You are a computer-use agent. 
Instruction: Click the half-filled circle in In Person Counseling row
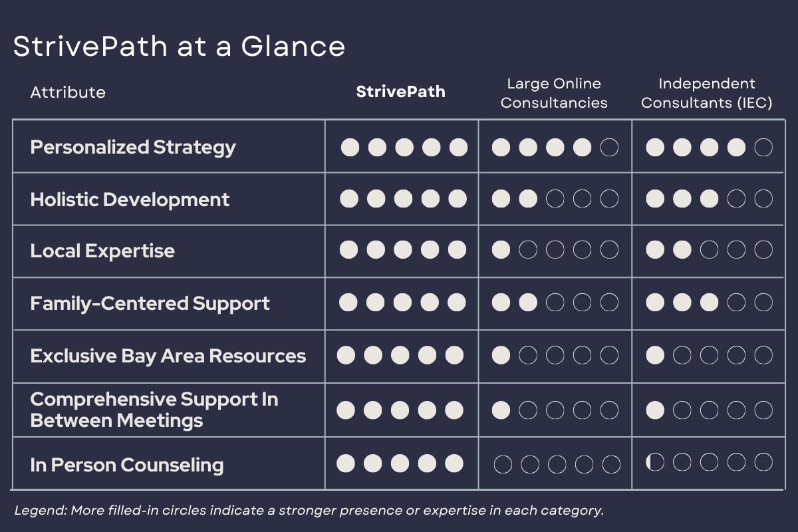pyautogui.click(x=655, y=462)
